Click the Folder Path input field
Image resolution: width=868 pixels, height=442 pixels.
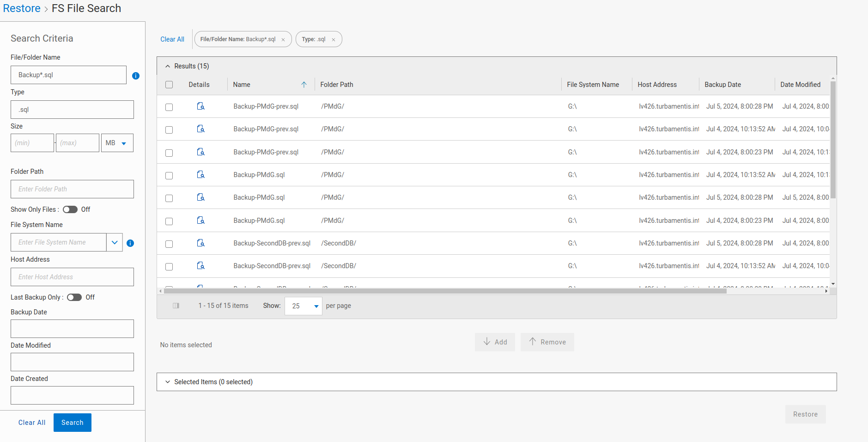pyautogui.click(x=72, y=189)
